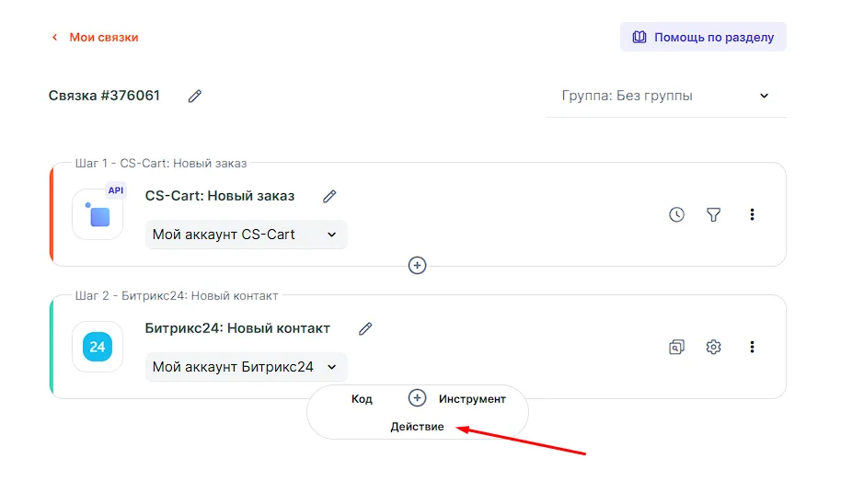Click the CS-Cart API app icon
The width and height of the screenshot is (841, 504).
click(x=98, y=214)
